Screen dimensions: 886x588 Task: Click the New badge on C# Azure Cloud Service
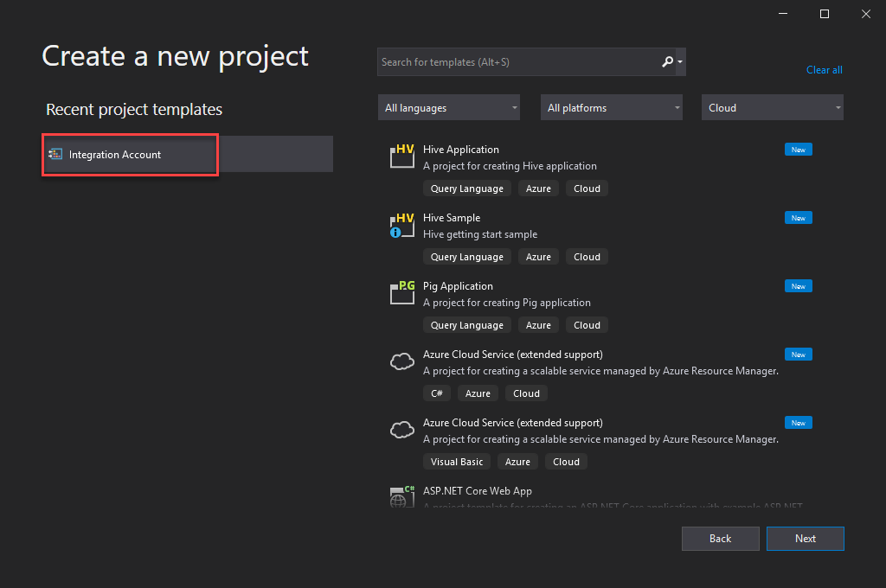[799, 355]
